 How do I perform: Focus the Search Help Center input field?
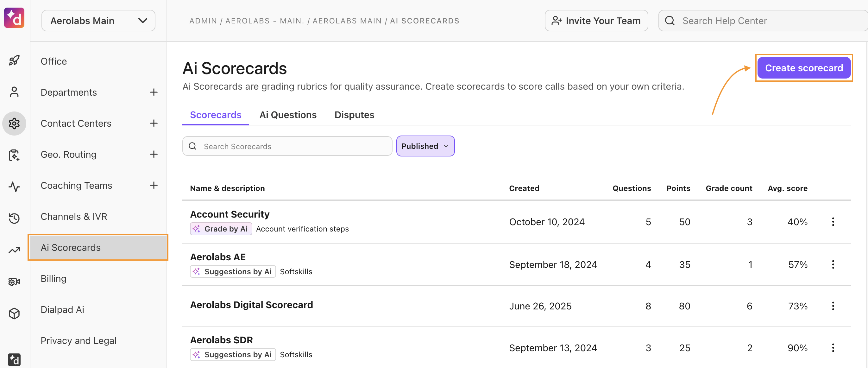tap(763, 21)
